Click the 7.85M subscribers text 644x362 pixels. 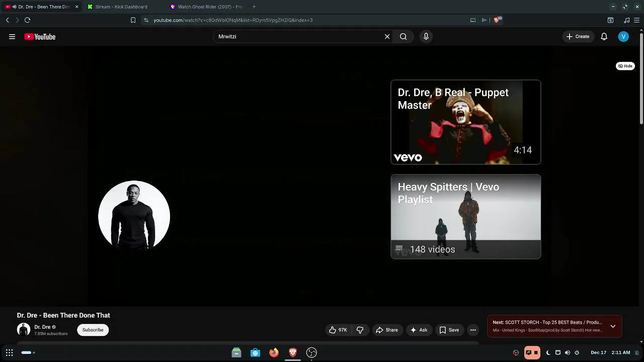click(51, 334)
